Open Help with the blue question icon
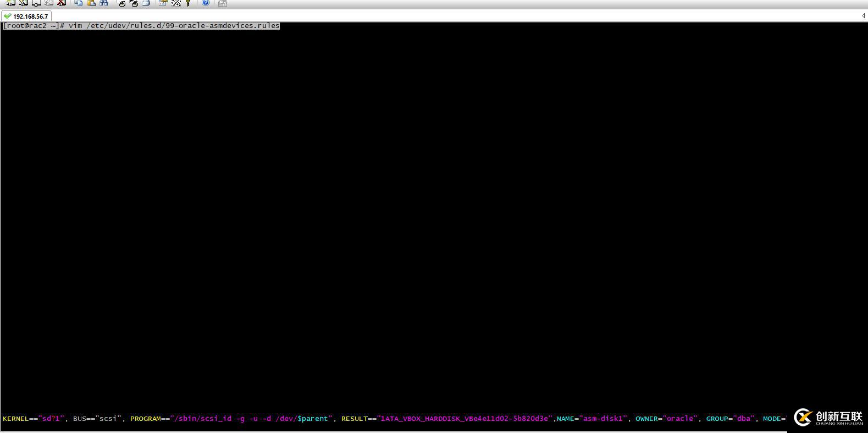 point(205,3)
